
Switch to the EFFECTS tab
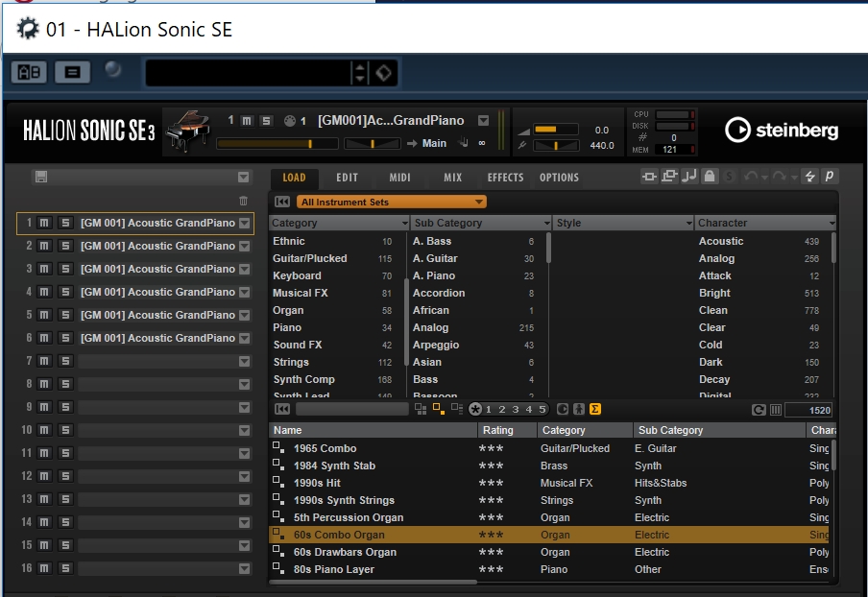[505, 178]
